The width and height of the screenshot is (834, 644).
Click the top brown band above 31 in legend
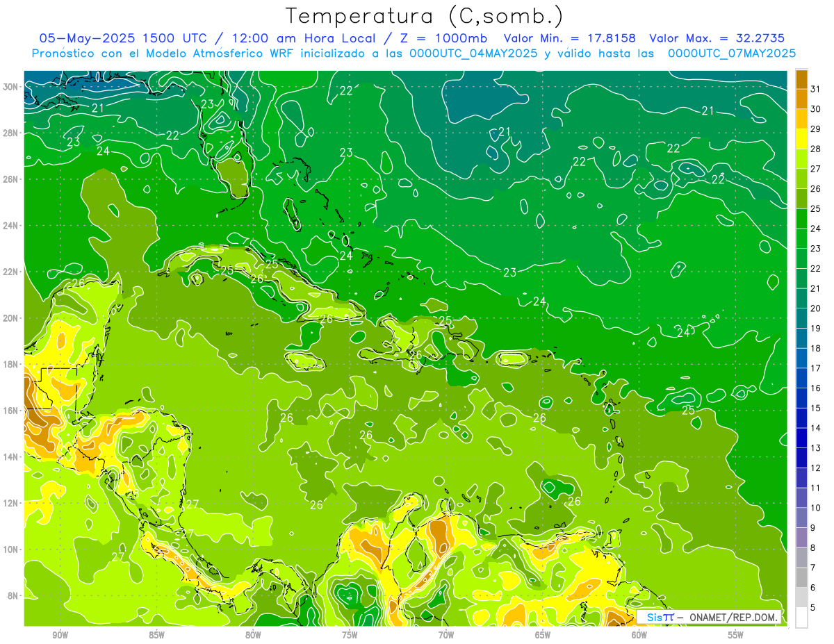click(801, 79)
